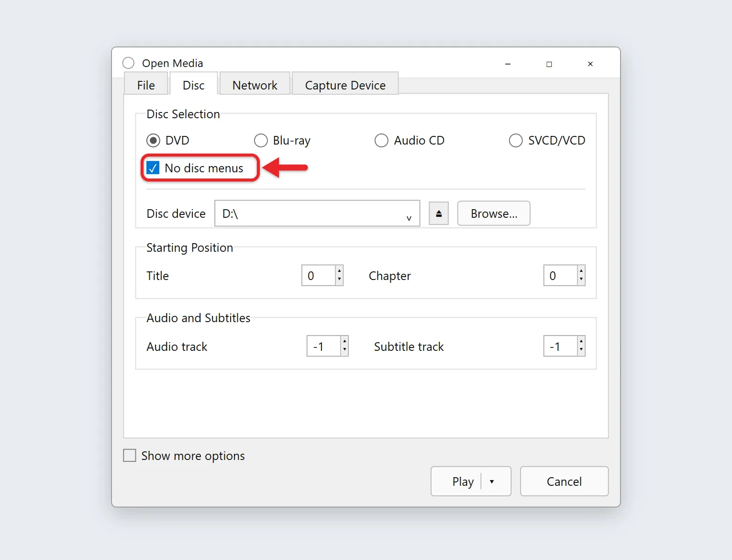Viewport: 732px width, 560px height.
Task: Go to the Network tab
Action: coord(255,85)
